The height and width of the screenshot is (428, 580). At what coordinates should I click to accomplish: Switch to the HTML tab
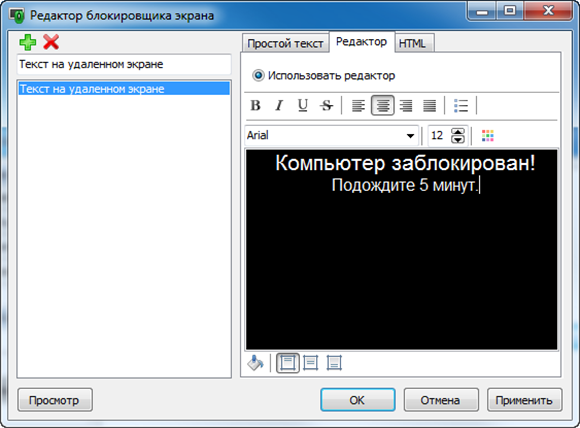pyautogui.click(x=414, y=44)
